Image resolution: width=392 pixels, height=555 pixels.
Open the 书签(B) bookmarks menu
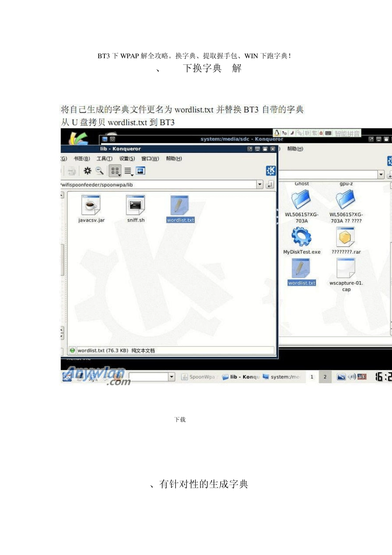(82, 159)
